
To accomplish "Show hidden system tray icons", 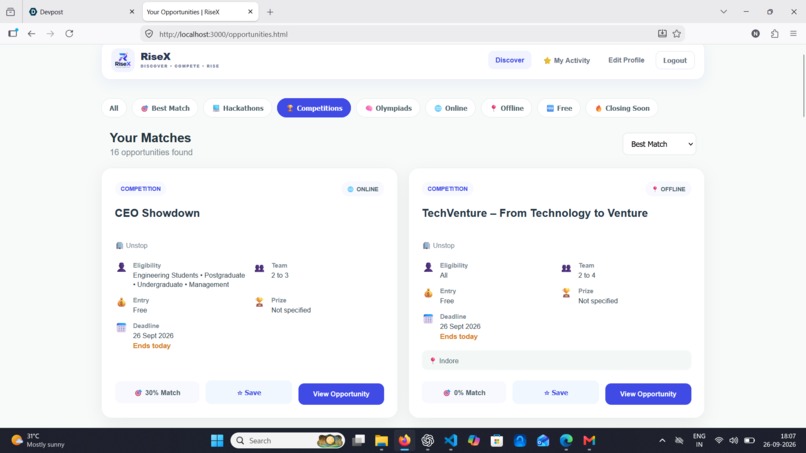I will [x=662, y=441].
